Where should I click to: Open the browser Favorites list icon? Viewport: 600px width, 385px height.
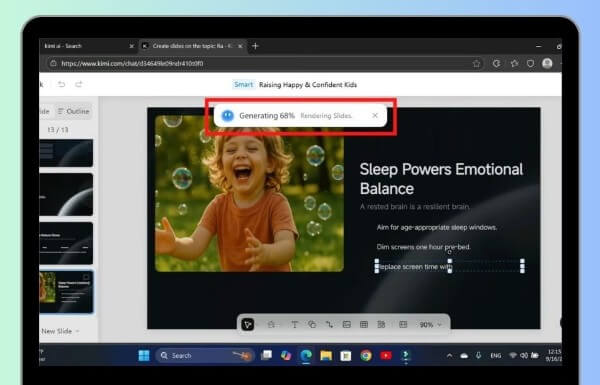(x=514, y=64)
